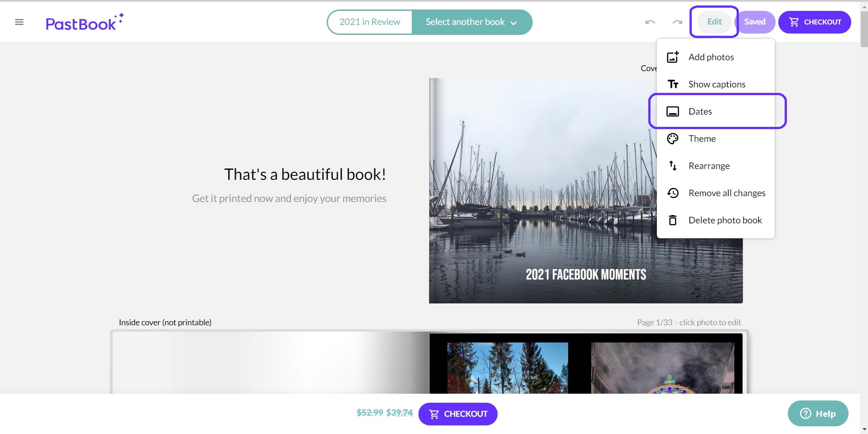Click the Dates icon
This screenshot has width=868, height=434.
673,111
